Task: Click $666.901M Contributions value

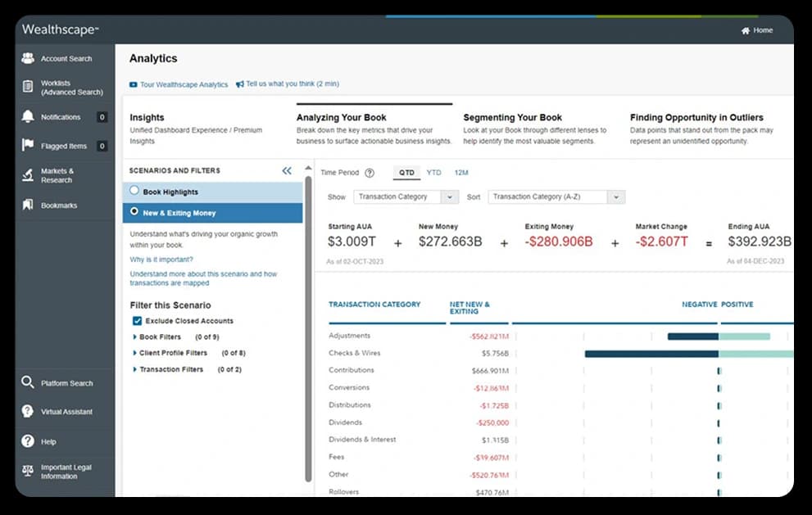Action: pyautogui.click(x=491, y=371)
